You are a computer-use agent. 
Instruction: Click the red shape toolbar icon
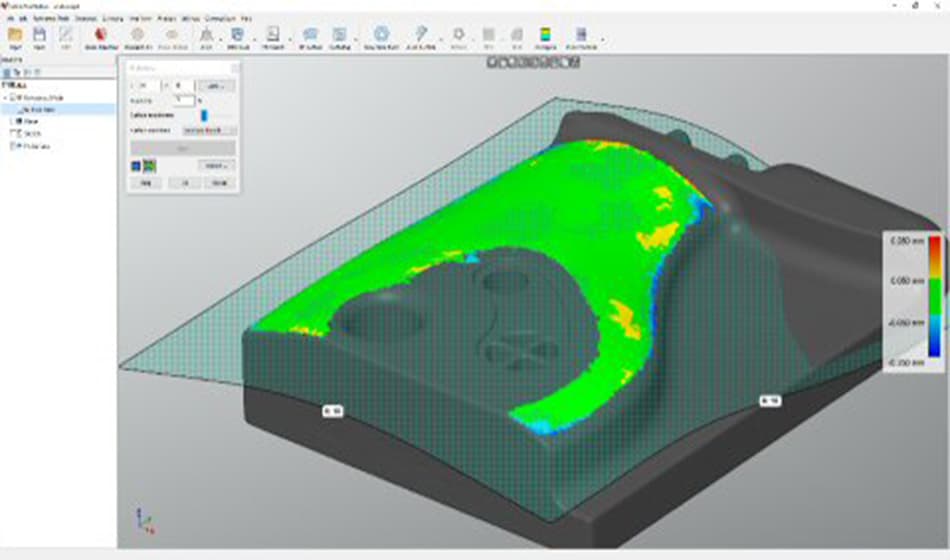pos(101,35)
